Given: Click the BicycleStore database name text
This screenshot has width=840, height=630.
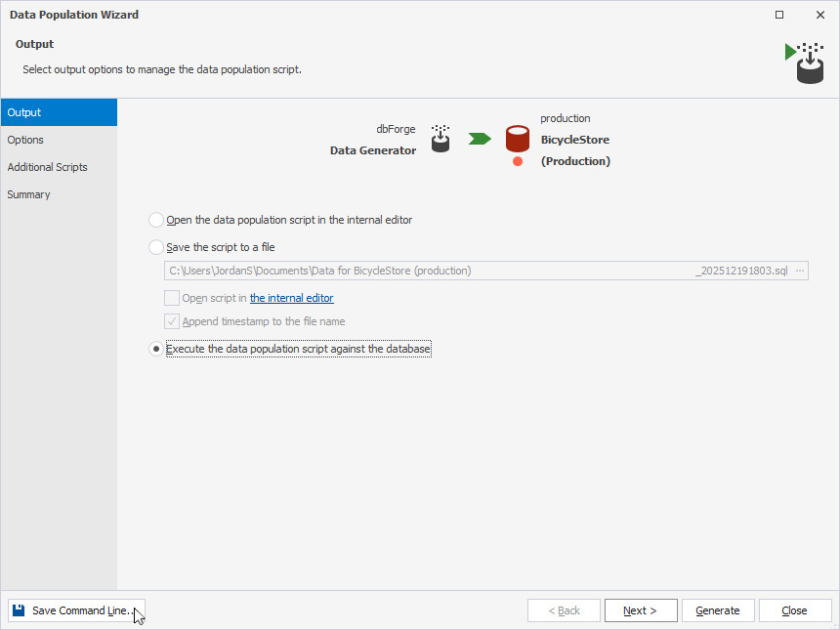Looking at the screenshot, I should point(575,140).
